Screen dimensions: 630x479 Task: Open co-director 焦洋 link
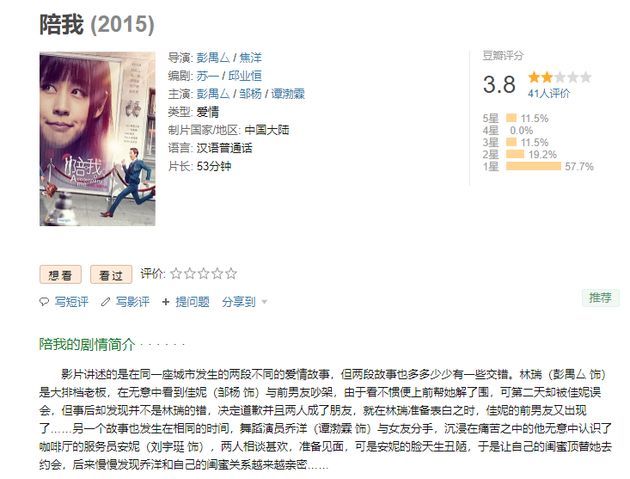250,58
